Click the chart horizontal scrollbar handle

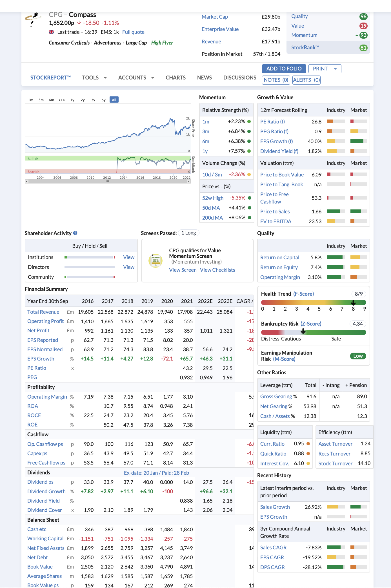tap(108, 182)
